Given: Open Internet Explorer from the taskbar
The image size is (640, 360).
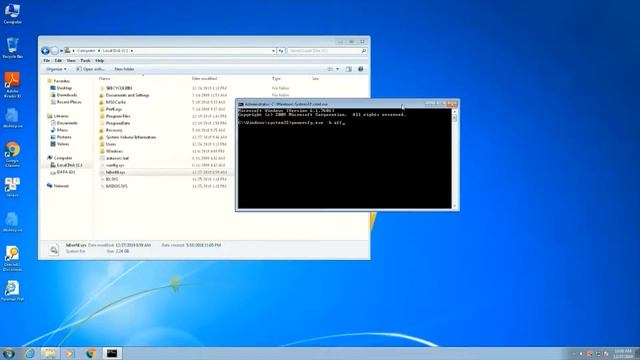Looking at the screenshot, I should click(30, 353).
